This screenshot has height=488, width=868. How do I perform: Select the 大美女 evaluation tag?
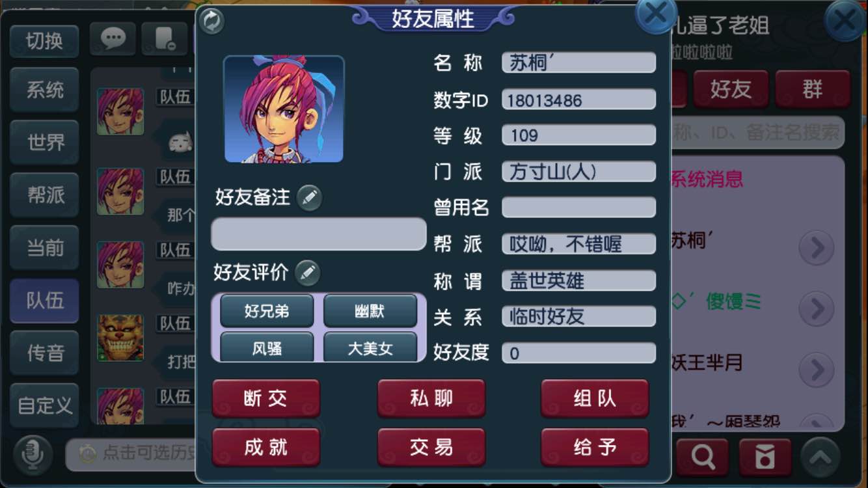coord(370,348)
